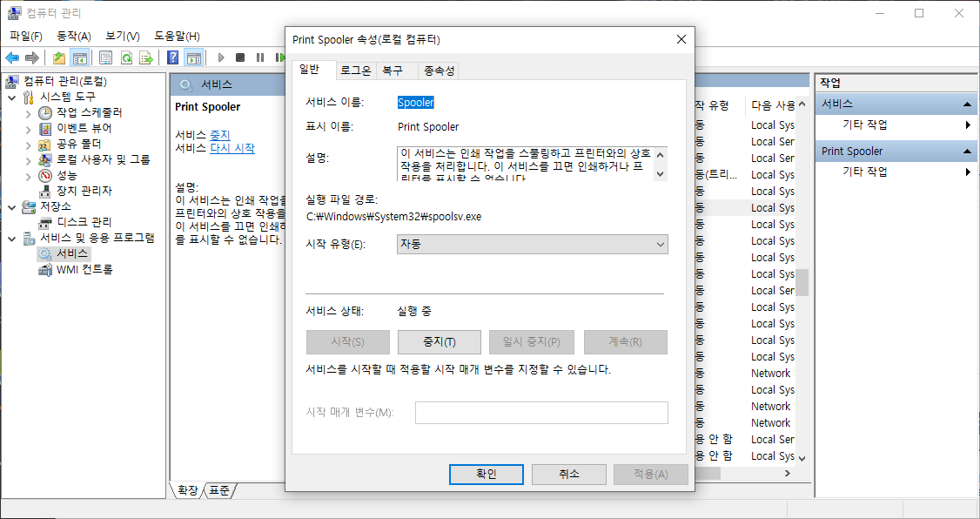Open the File (파일) menu
The height and width of the screenshot is (519, 980).
pyautogui.click(x=25, y=37)
